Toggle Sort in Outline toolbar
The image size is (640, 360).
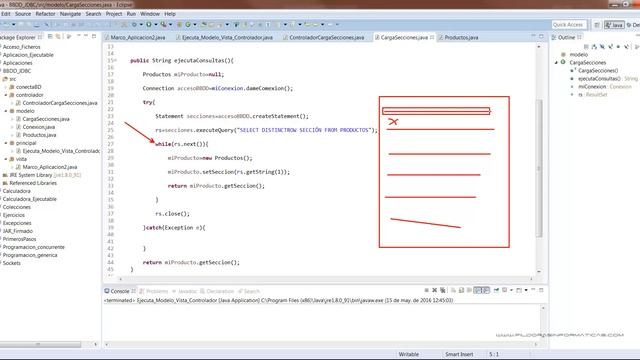594,47
